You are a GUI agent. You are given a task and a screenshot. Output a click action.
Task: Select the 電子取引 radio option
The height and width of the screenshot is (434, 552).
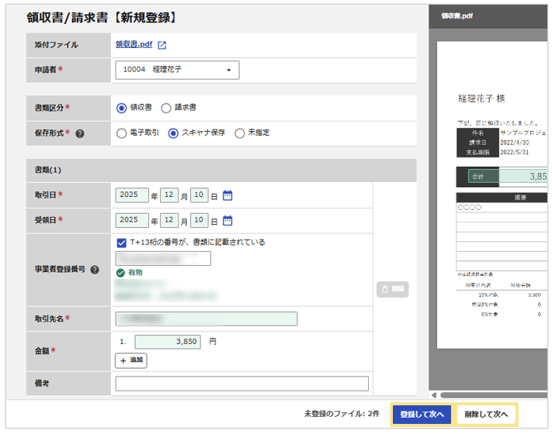tap(121, 133)
